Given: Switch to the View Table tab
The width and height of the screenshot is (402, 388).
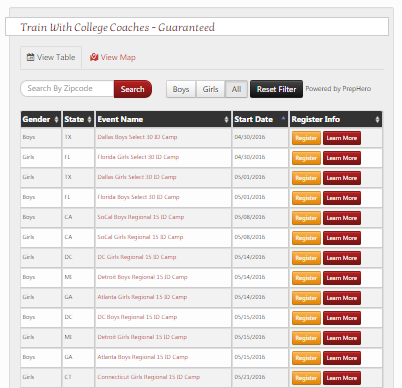Looking at the screenshot, I should (x=51, y=57).
